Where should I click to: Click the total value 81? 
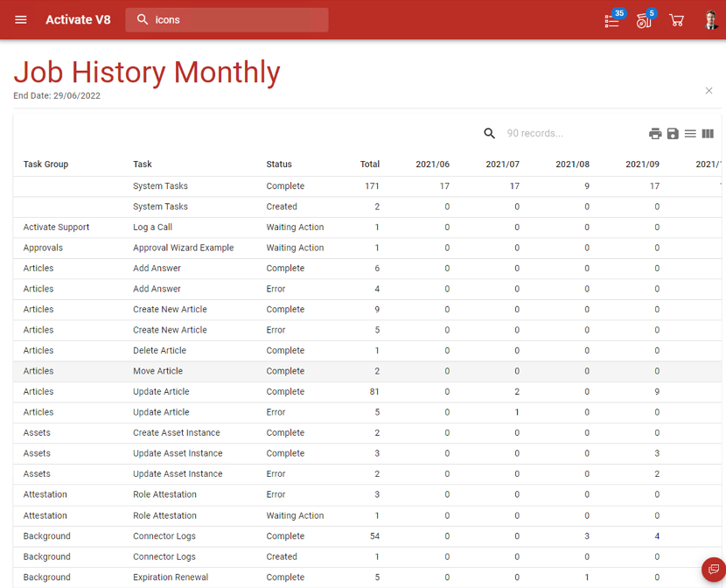374,392
